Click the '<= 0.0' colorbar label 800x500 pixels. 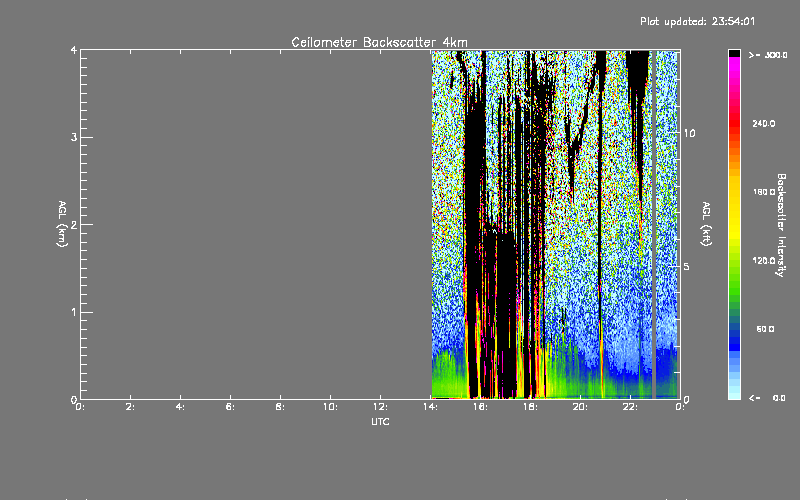(x=767, y=397)
